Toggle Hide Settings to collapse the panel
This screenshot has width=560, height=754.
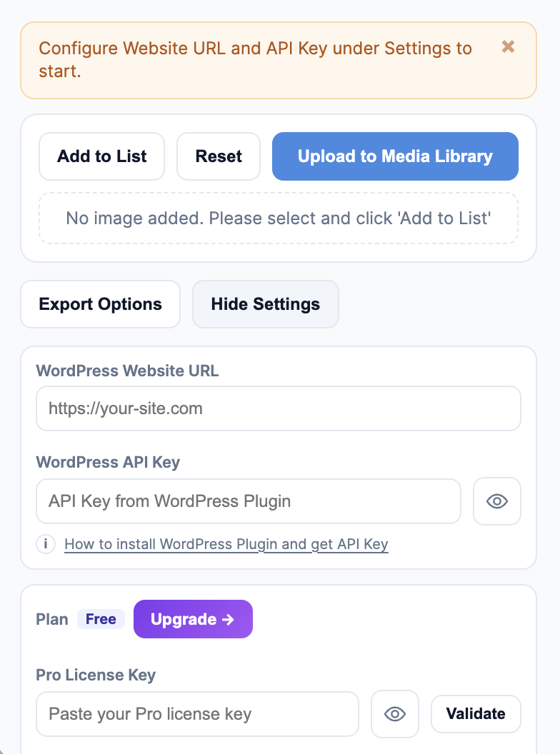[x=265, y=304]
